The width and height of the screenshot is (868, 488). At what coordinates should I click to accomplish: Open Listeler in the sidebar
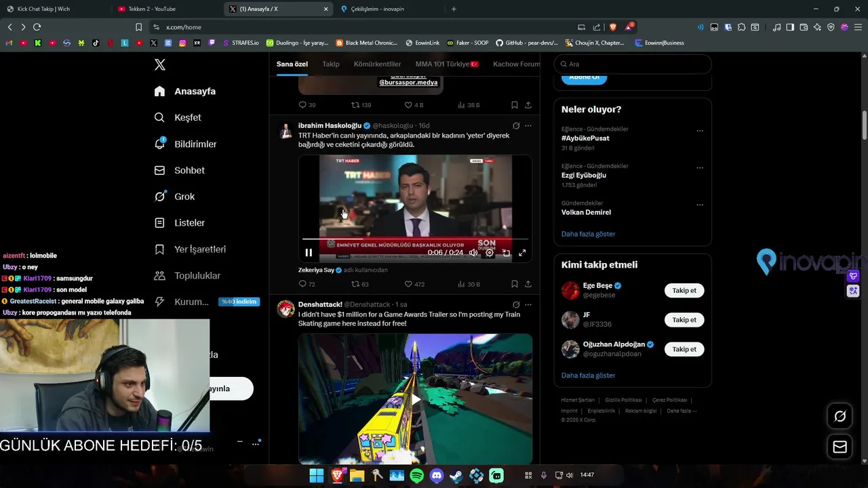click(x=180, y=223)
